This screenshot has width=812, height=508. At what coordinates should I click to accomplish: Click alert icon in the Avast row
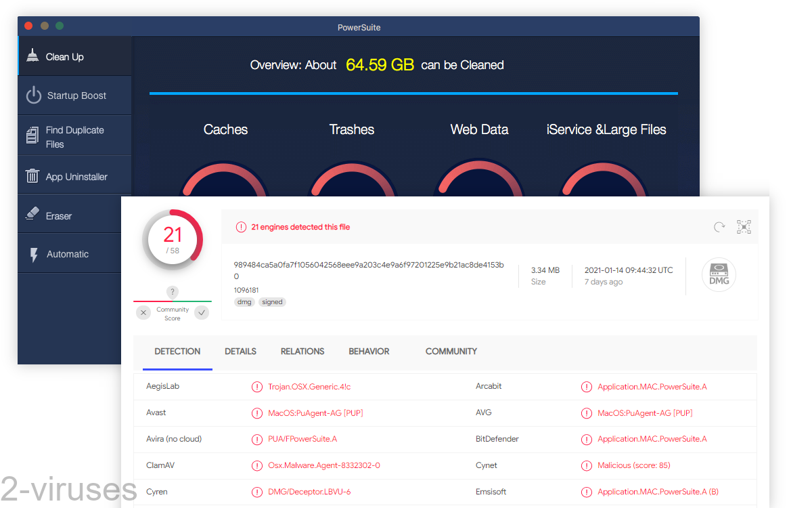tap(257, 413)
